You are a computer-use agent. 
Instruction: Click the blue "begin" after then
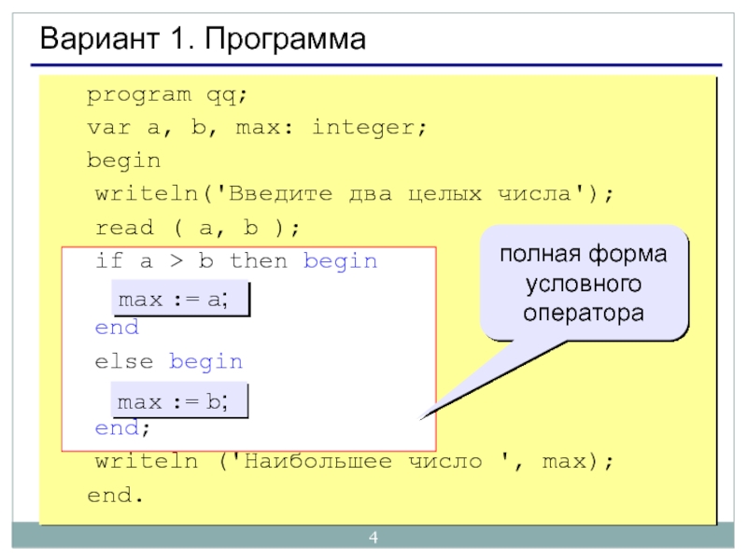(340, 261)
